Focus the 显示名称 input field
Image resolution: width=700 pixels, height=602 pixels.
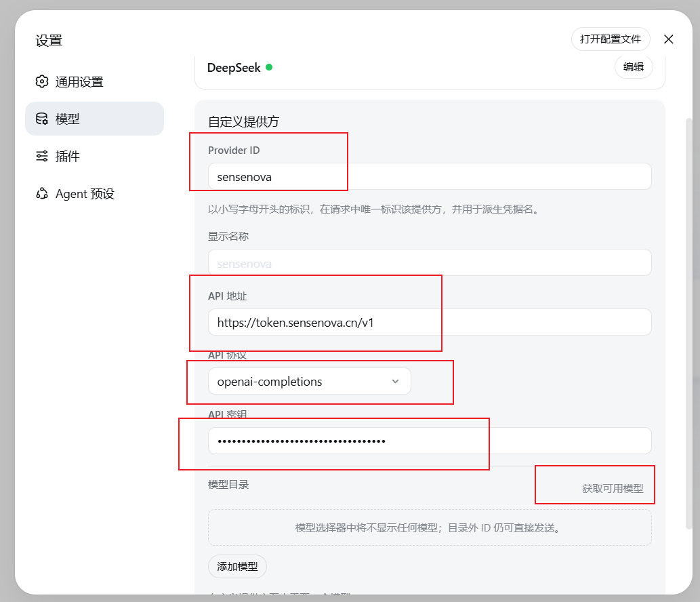pos(430,262)
